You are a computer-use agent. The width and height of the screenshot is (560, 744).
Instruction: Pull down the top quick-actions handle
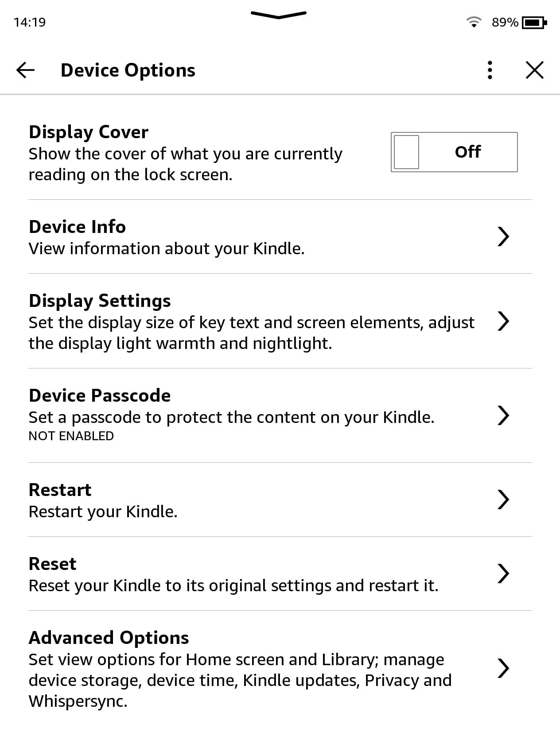[x=278, y=15]
